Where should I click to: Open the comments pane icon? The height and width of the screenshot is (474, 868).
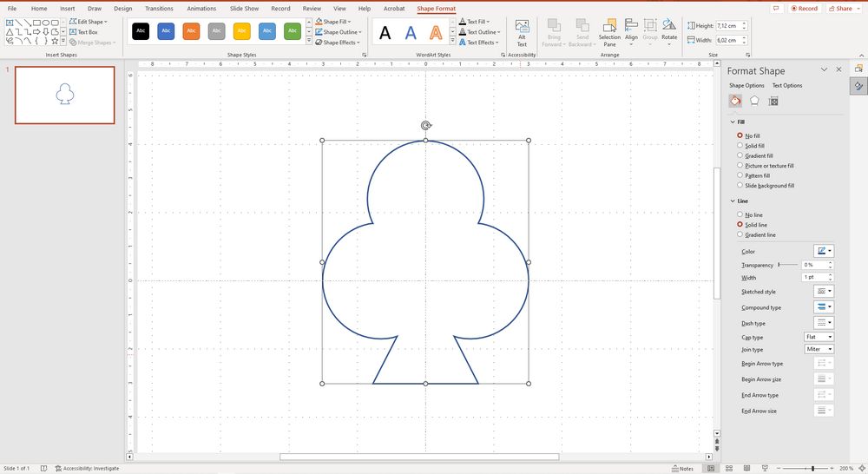776,9
